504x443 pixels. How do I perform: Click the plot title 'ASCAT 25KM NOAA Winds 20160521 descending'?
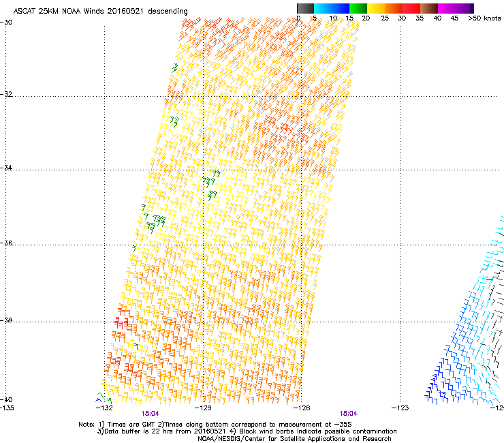coord(100,11)
